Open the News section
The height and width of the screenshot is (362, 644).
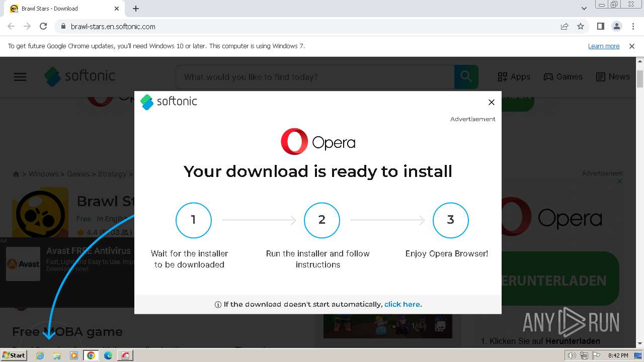613,77
